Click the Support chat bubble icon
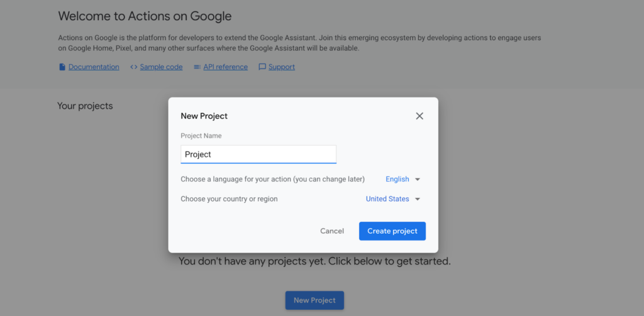 click(262, 67)
